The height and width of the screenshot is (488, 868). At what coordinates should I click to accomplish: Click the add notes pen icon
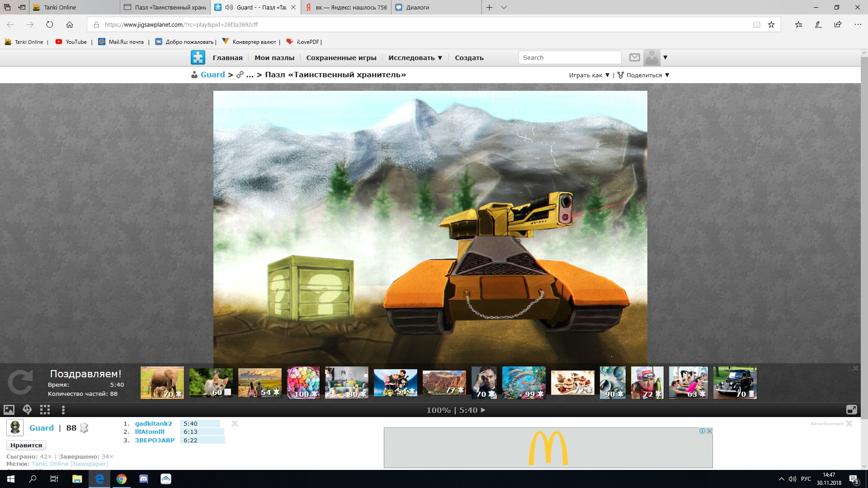pyautogui.click(x=818, y=24)
